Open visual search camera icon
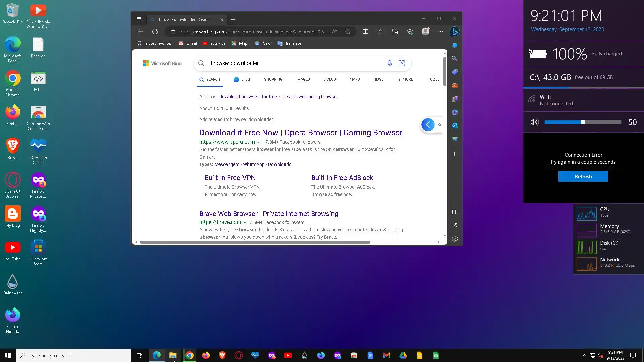The width and height of the screenshot is (644, 362). (x=402, y=63)
